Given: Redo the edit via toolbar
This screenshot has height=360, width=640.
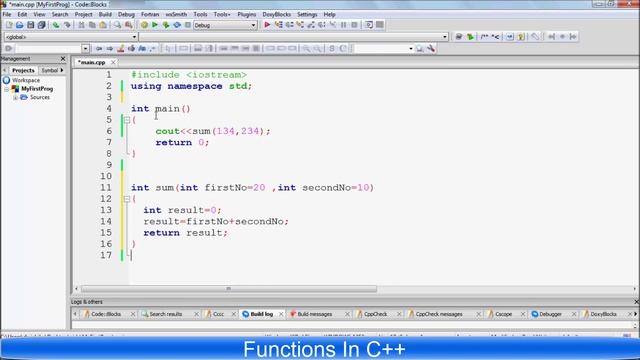Looking at the screenshot, I should click(67, 25).
